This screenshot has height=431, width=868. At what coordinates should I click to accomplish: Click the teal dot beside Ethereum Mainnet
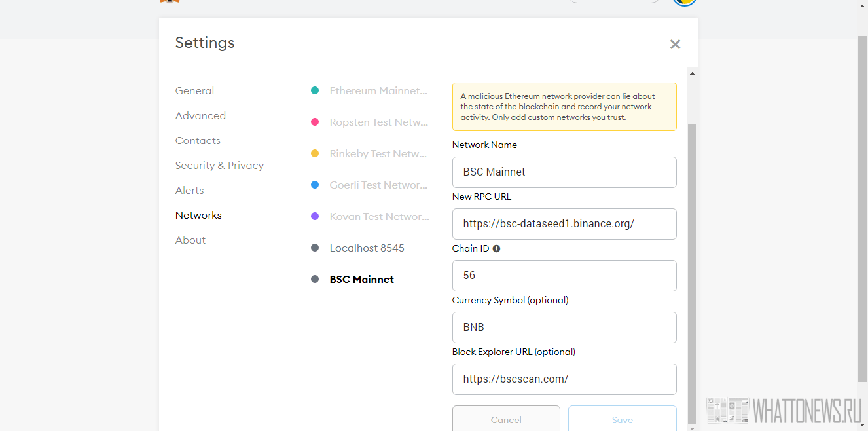coord(315,91)
